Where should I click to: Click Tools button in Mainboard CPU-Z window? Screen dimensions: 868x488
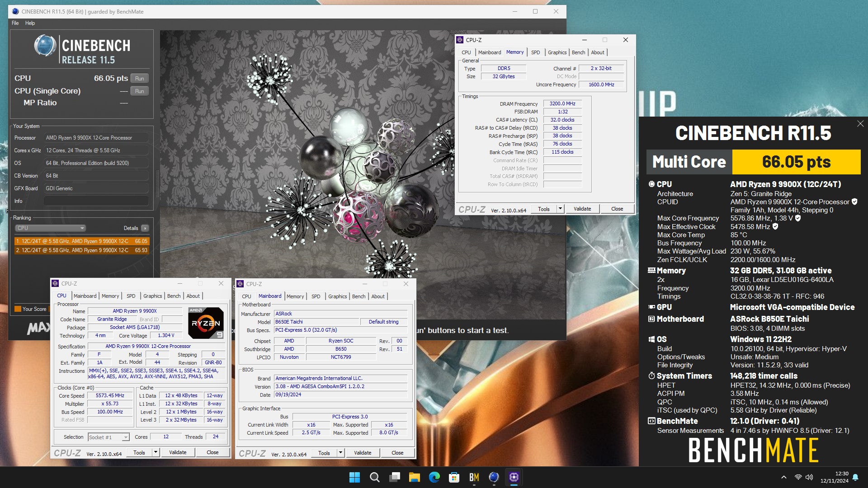(324, 453)
